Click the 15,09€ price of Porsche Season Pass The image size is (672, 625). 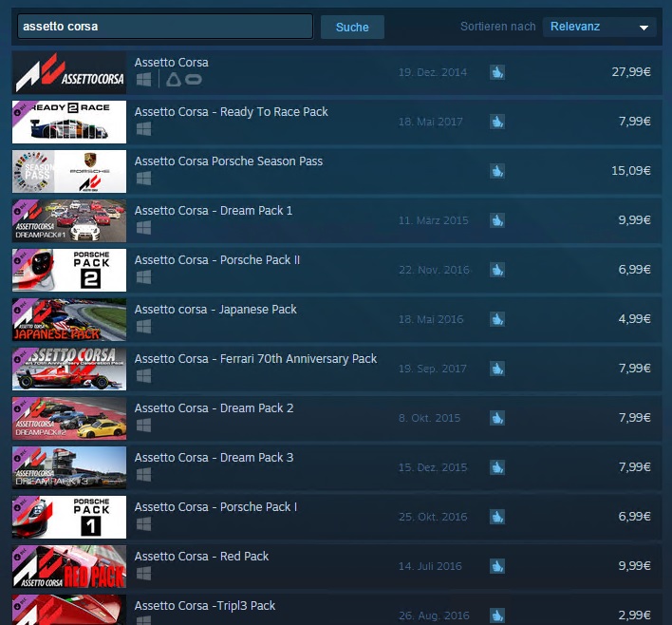coord(631,170)
